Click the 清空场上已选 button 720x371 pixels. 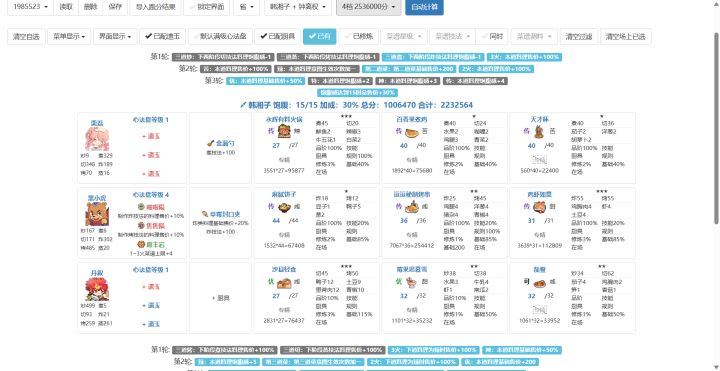coord(626,37)
